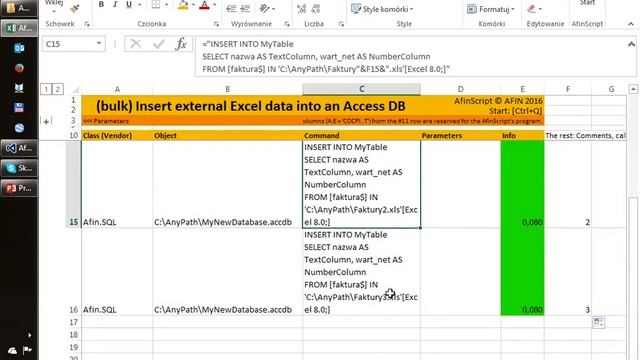Decrease decimal places icon

(316, 9)
